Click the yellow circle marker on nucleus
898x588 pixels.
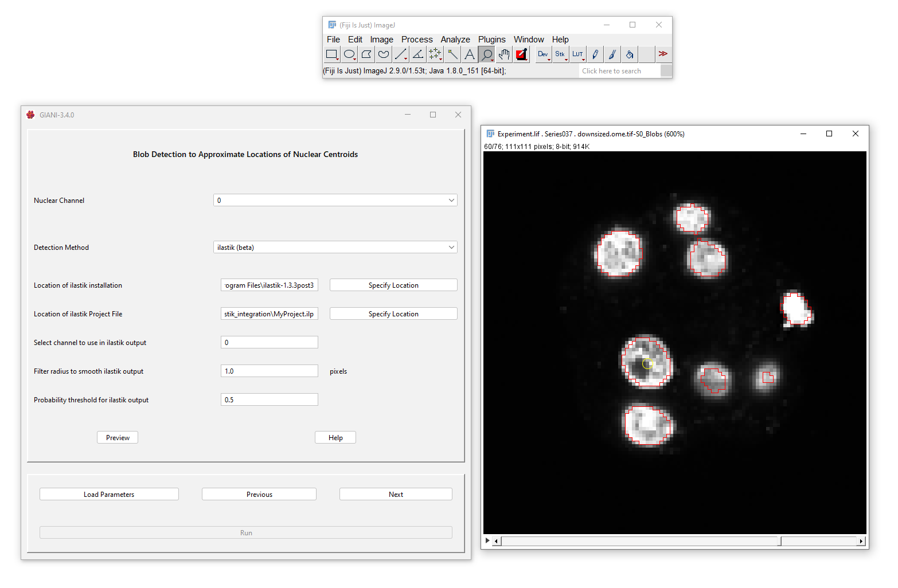coord(647,364)
